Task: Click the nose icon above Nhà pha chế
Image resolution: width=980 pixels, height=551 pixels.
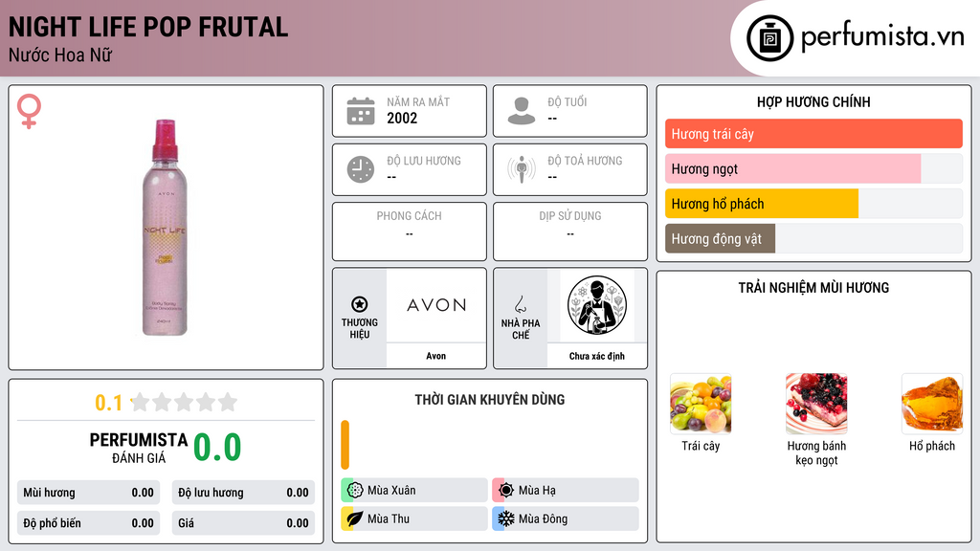Action: click(x=520, y=304)
